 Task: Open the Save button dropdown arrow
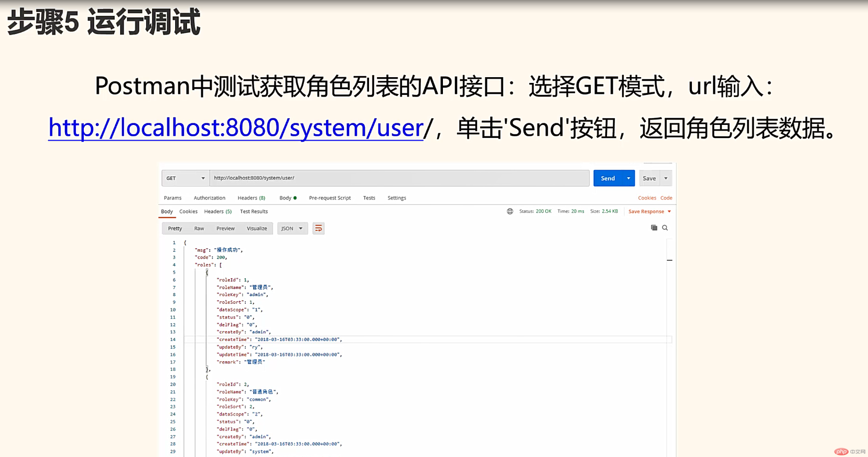666,178
